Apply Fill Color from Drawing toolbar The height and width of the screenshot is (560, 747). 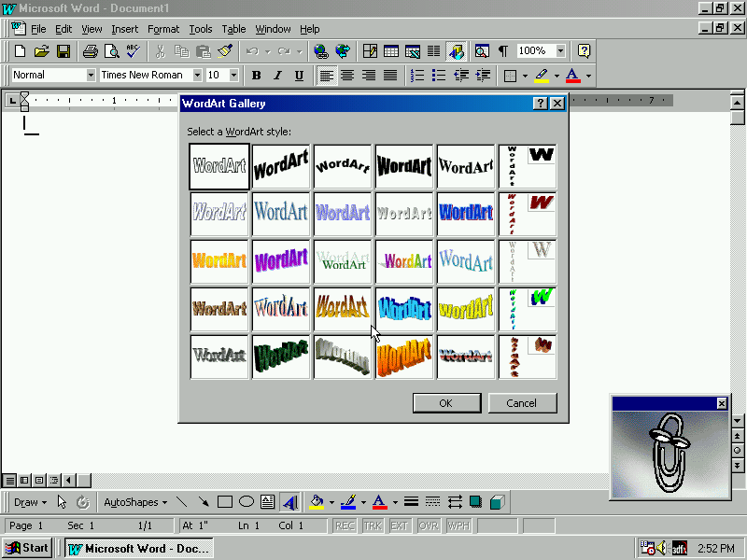(x=317, y=502)
